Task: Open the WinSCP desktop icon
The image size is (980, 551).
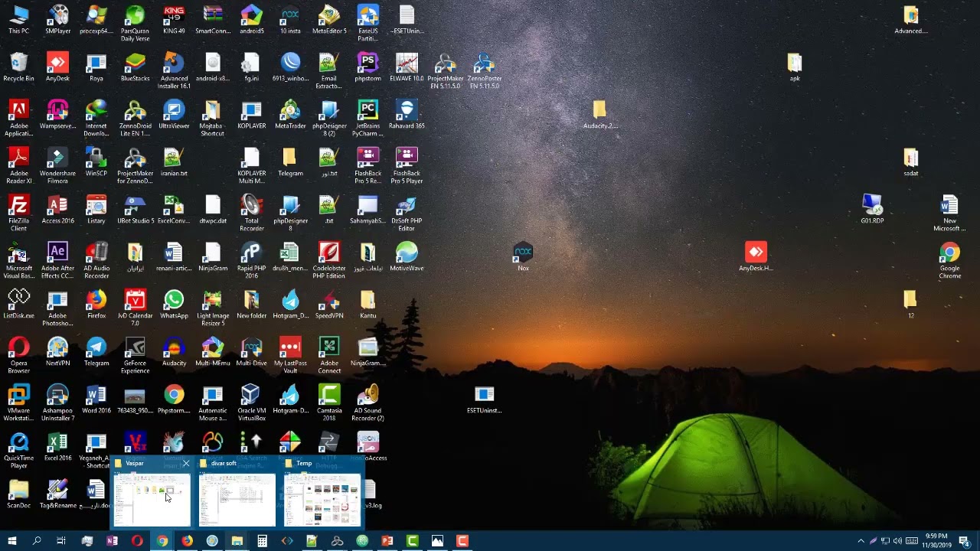Action: [96, 162]
